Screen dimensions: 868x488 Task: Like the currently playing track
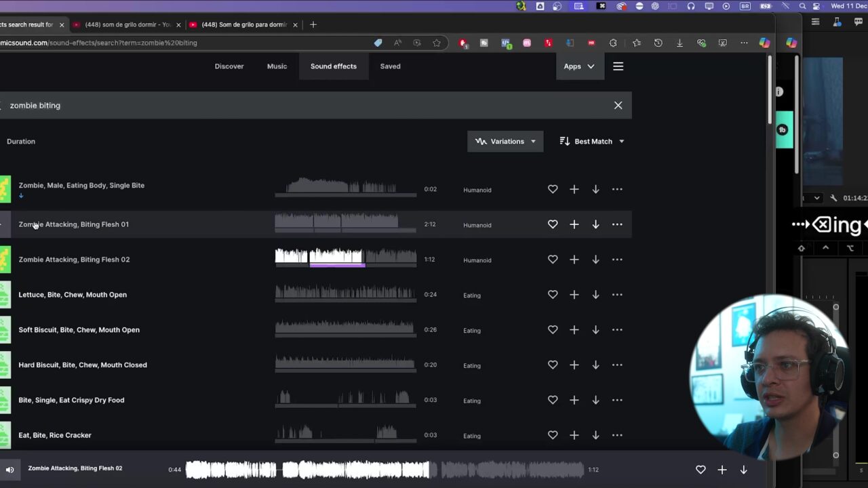(x=701, y=470)
